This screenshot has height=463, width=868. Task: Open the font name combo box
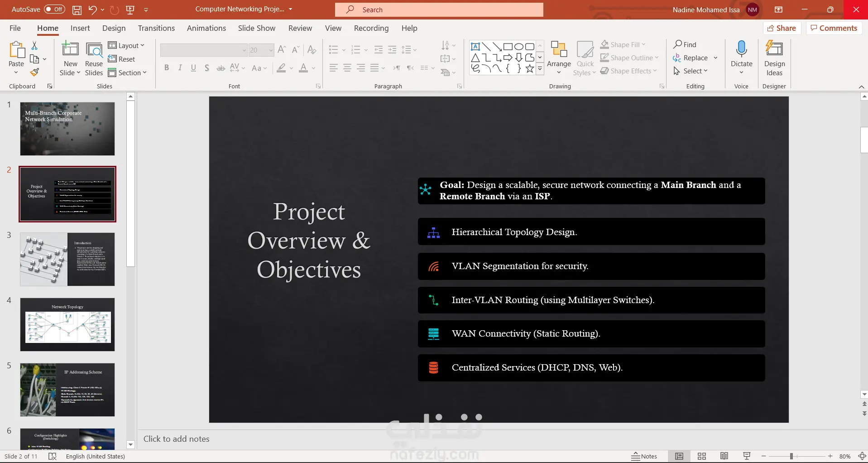point(203,50)
